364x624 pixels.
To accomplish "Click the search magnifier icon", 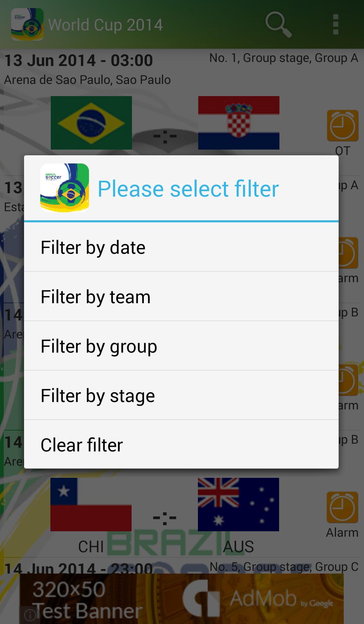I will [278, 24].
